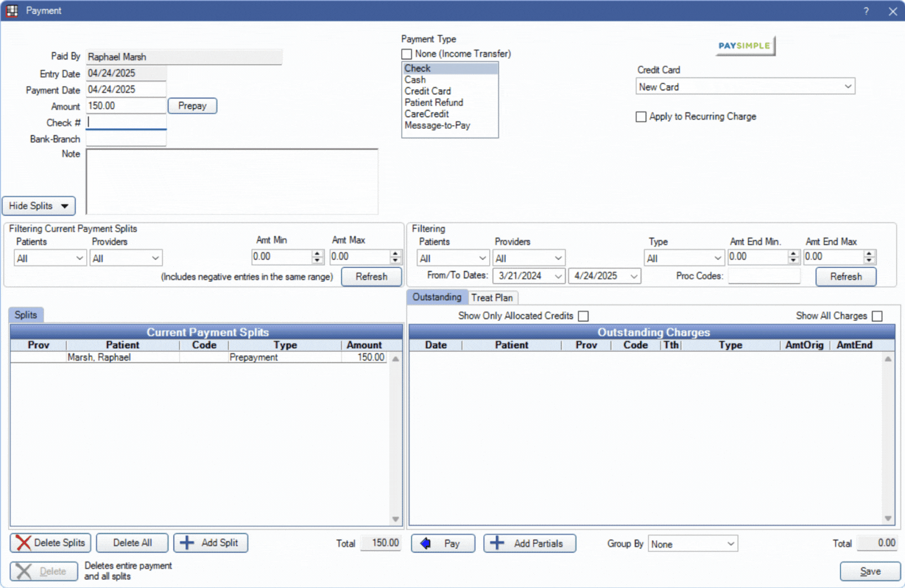The width and height of the screenshot is (905, 588).
Task: Click the Save button
Action: pos(870,571)
